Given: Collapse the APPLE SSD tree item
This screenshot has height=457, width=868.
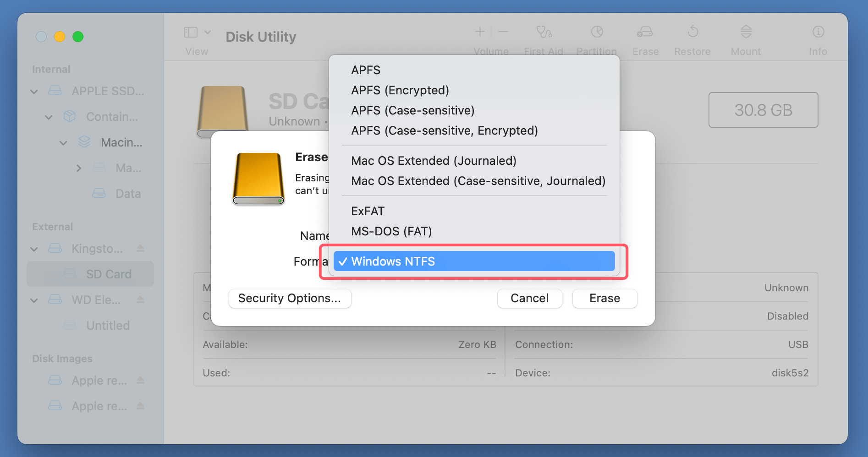Looking at the screenshot, I should point(33,91).
